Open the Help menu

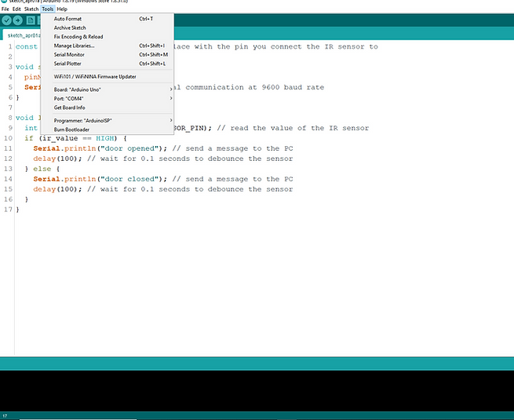click(62, 9)
